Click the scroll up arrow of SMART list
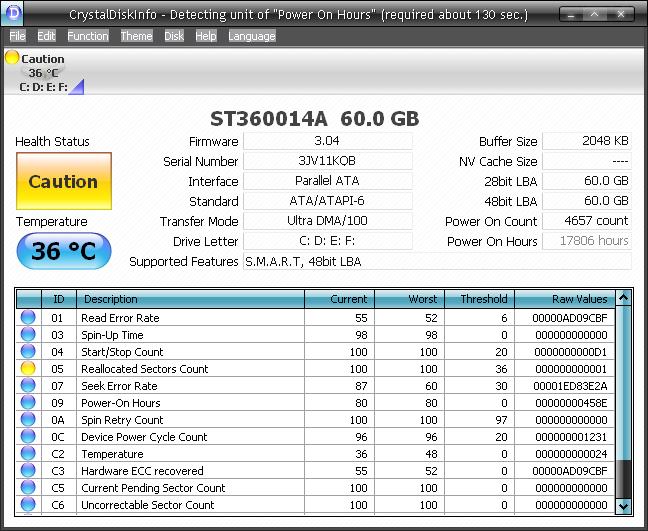Screen dimensions: 648x531 [623, 298]
